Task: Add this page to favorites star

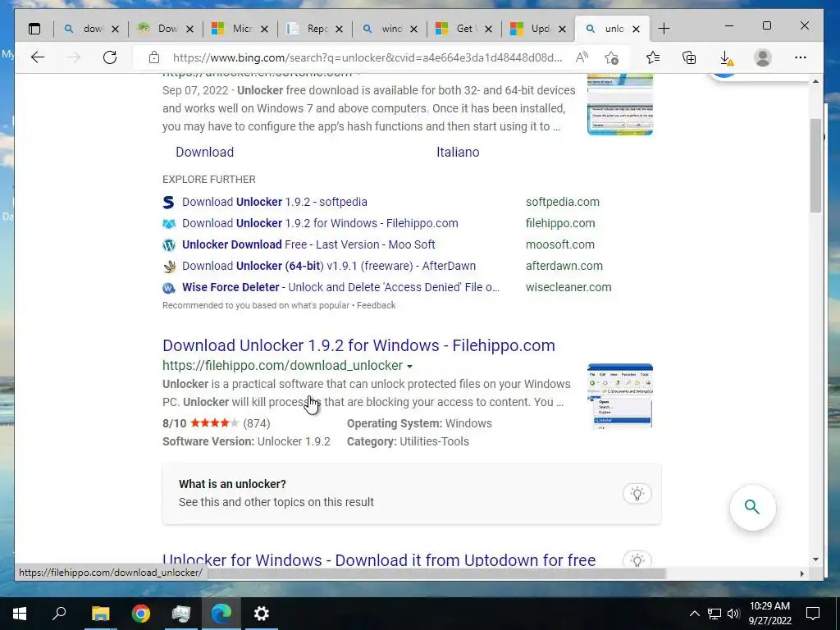Action: click(x=611, y=57)
